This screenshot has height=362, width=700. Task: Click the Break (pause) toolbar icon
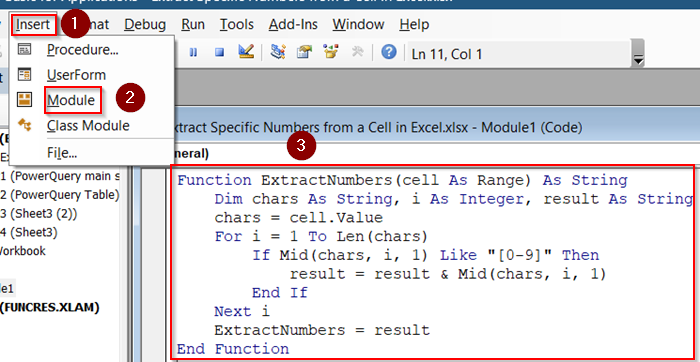click(x=193, y=53)
